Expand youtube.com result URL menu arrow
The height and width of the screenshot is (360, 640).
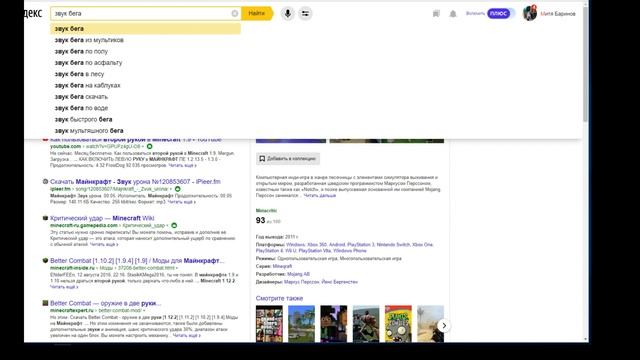[143, 147]
